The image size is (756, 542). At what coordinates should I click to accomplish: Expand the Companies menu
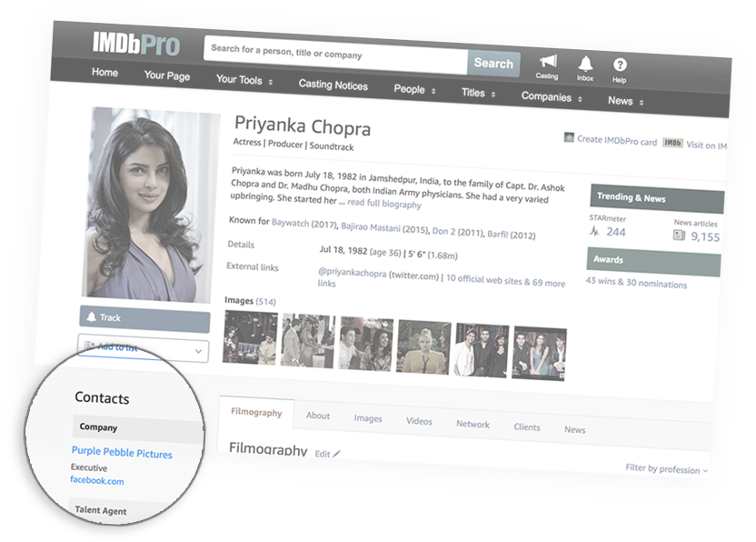coord(551,97)
